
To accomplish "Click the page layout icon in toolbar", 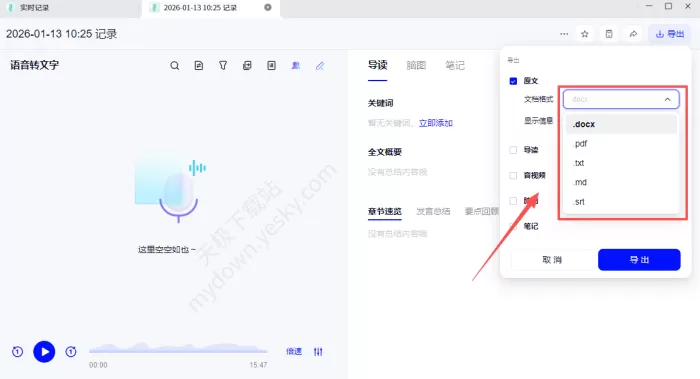I will (x=271, y=66).
